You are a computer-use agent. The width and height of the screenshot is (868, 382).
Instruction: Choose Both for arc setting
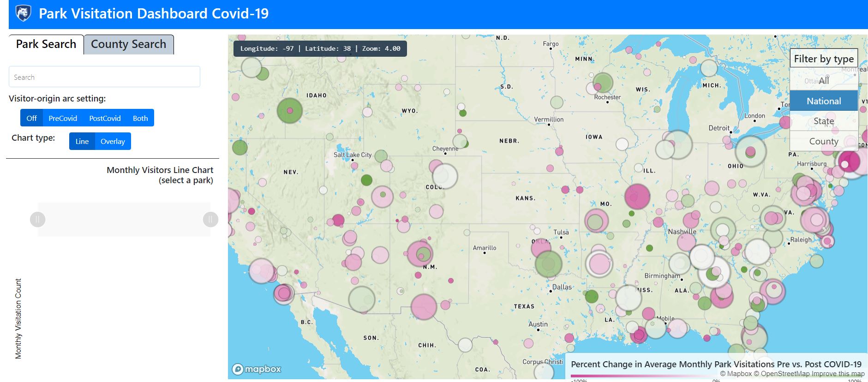coord(140,118)
